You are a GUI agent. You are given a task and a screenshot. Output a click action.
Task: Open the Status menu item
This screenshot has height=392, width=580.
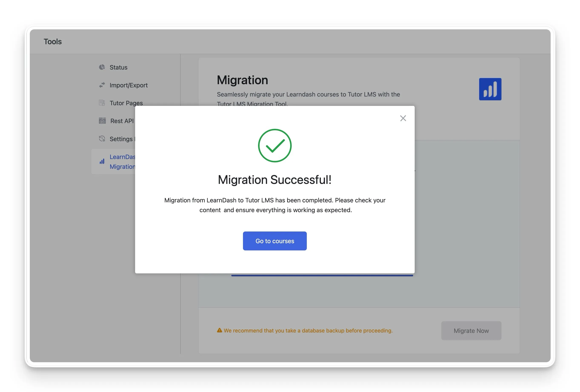pyautogui.click(x=118, y=67)
